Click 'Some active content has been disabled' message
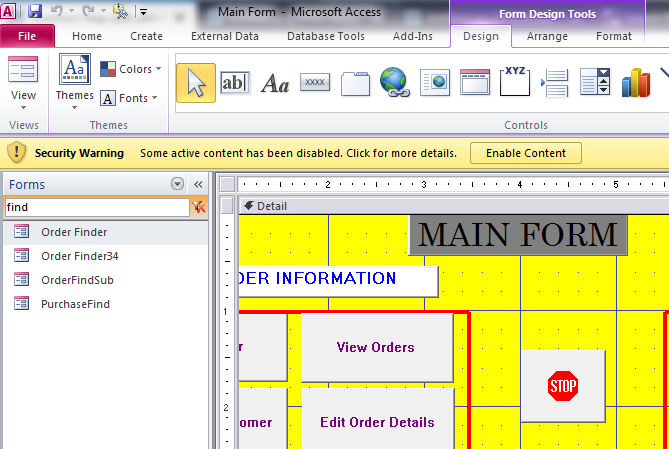This screenshot has width=669, height=449. tap(298, 153)
